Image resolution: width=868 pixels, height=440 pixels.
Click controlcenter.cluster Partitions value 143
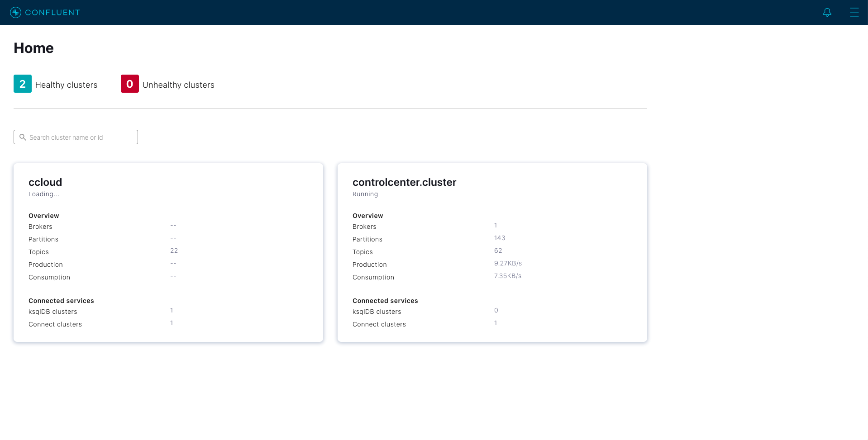point(500,238)
